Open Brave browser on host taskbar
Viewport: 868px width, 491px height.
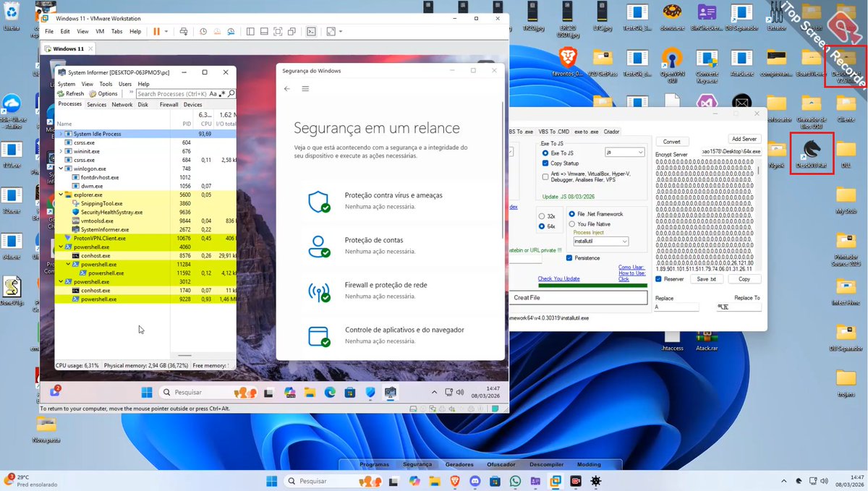click(455, 481)
